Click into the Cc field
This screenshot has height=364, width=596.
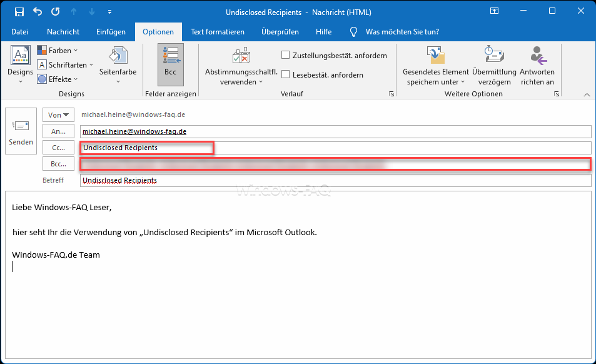pos(336,148)
